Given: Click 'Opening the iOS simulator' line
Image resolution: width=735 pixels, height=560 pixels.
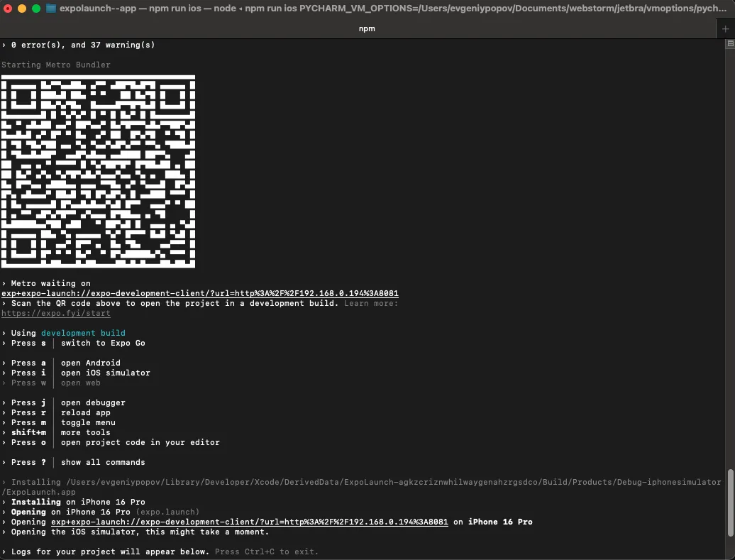Looking at the screenshot, I should (140, 532).
